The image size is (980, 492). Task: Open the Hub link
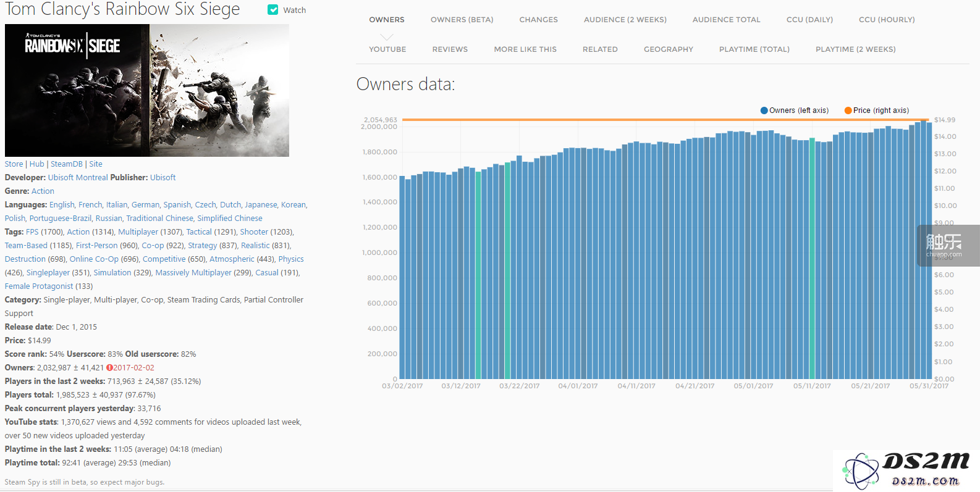[37, 164]
